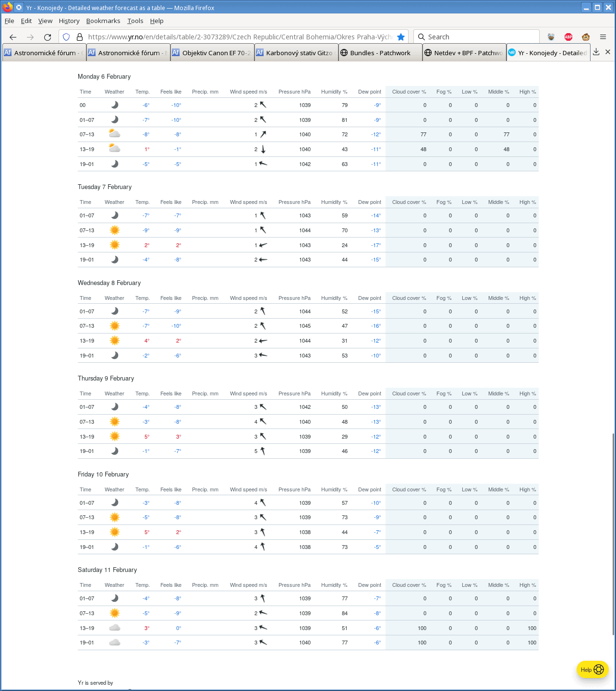Open the Tools menu
This screenshot has width=616, height=691.
[x=135, y=21]
